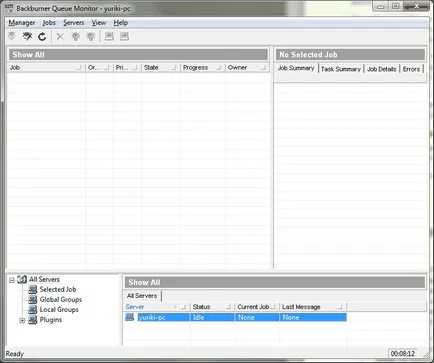Select Global Groups in server tree

61,299
